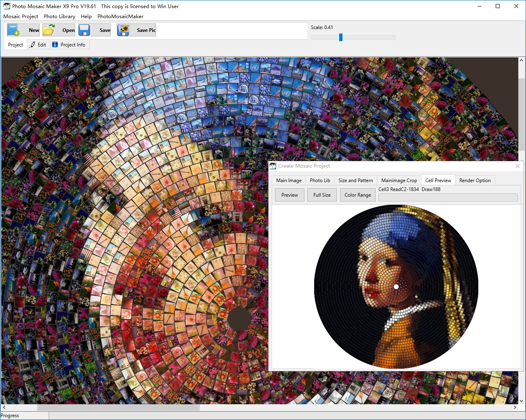Adjust the Scale slider handle
Screen dimensions: 526x420
point(341,37)
